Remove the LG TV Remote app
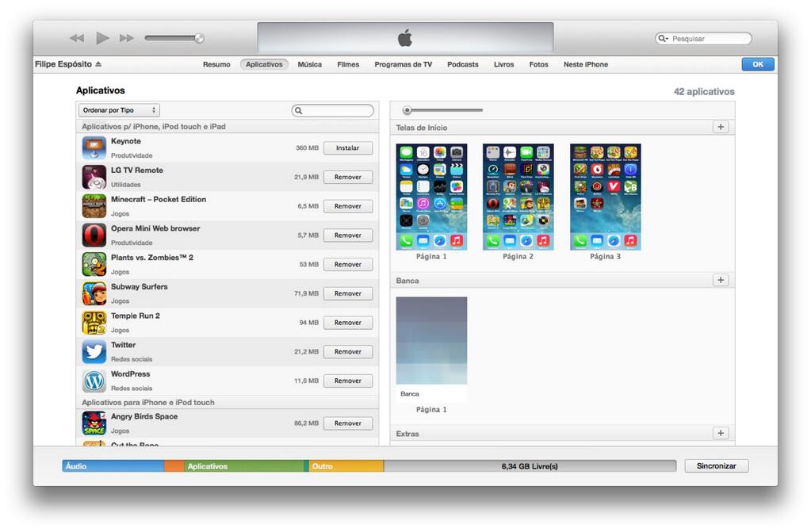The height and width of the screenshot is (532, 811). click(x=347, y=177)
